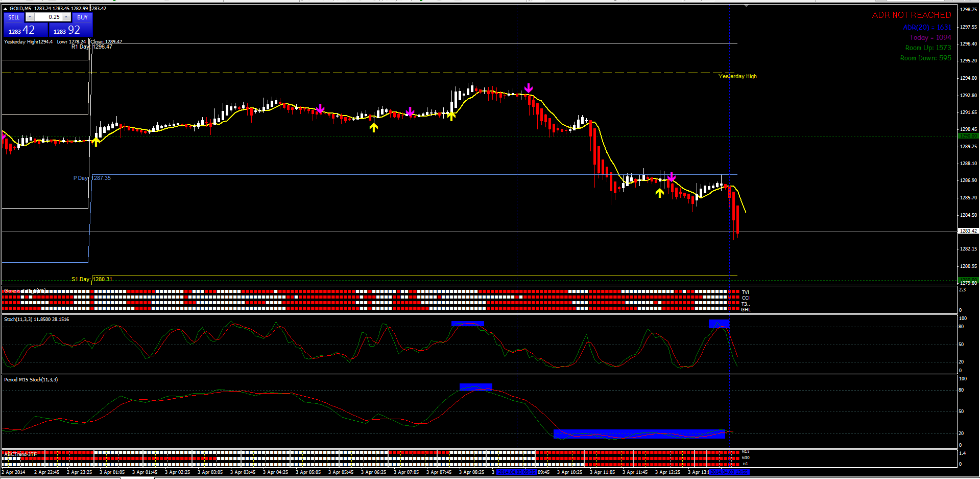The width and height of the screenshot is (980, 479).
Task: Click the TVI row label in Genesis panel
Action: pyautogui.click(x=745, y=292)
